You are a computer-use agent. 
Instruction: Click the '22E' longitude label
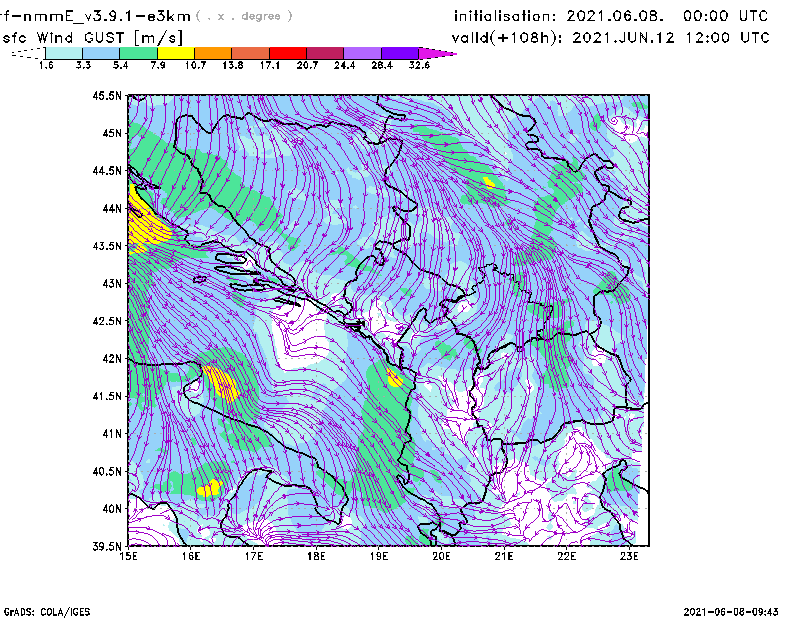click(567, 556)
